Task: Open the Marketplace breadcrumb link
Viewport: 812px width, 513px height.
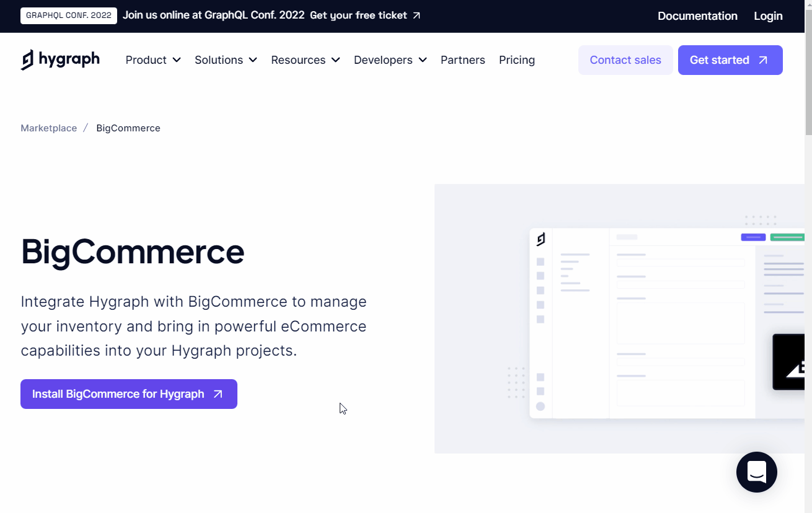Action: coord(48,128)
